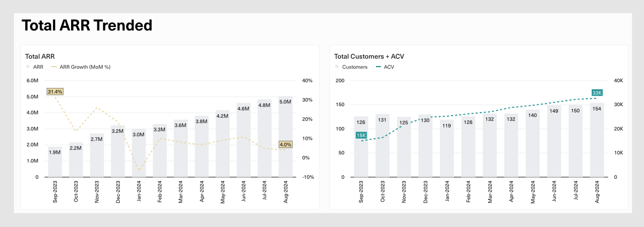Click the Customers legend swatch icon
The height and width of the screenshot is (227, 644).
click(337, 67)
